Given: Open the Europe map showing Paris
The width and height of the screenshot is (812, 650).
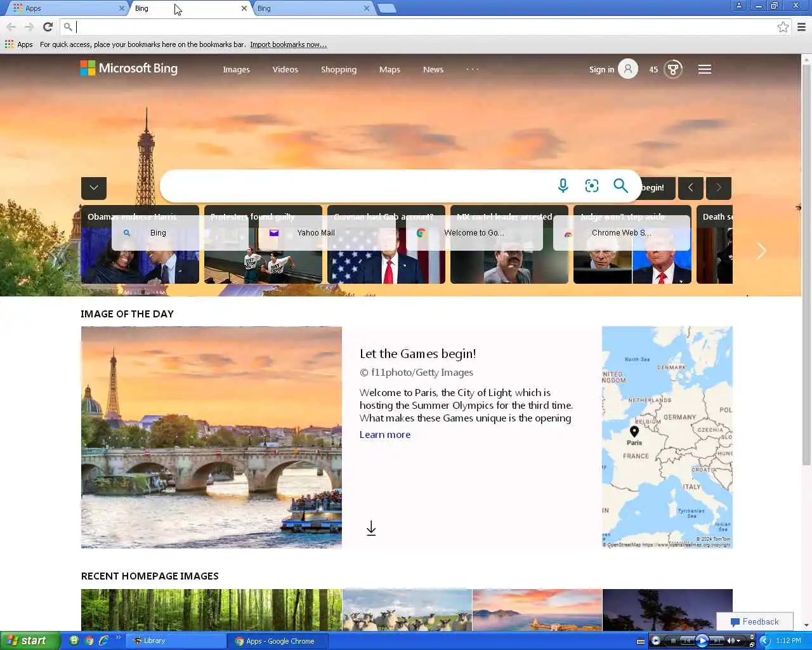Looking at the screenshot, I should pyautogui.click(x=667, y=437).
